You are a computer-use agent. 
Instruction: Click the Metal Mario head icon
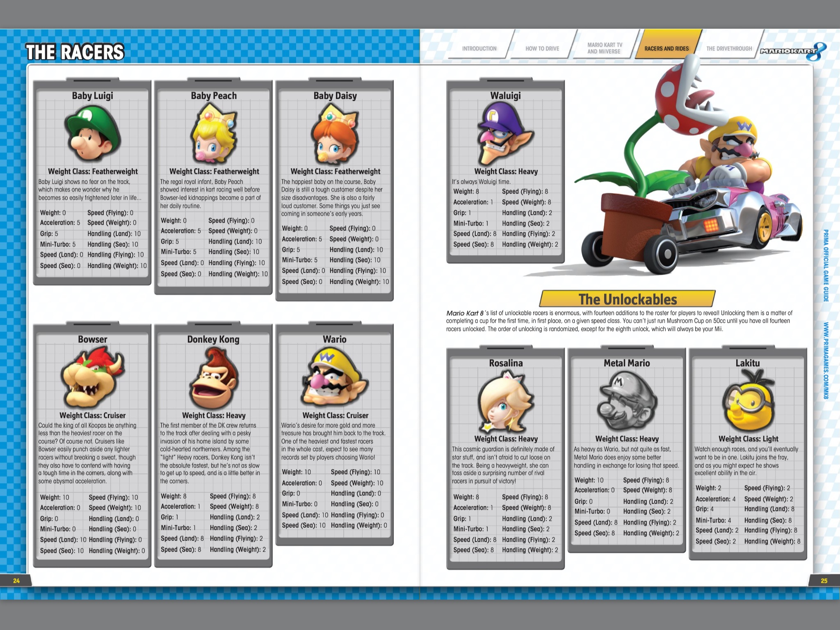[627, 401]
